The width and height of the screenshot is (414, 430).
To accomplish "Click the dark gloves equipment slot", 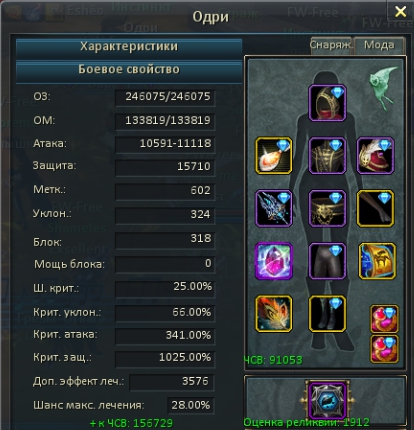I will click(x=375, y=208).
